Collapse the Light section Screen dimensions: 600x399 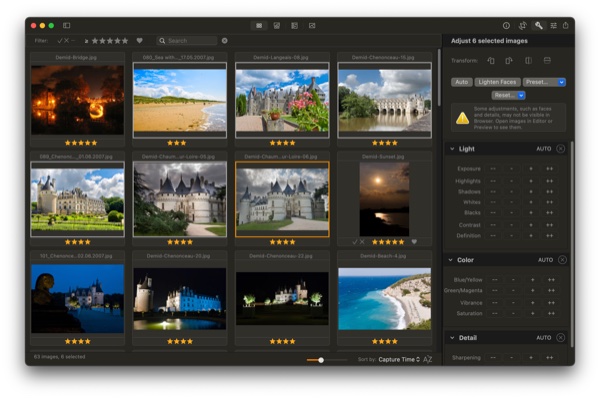452,149
